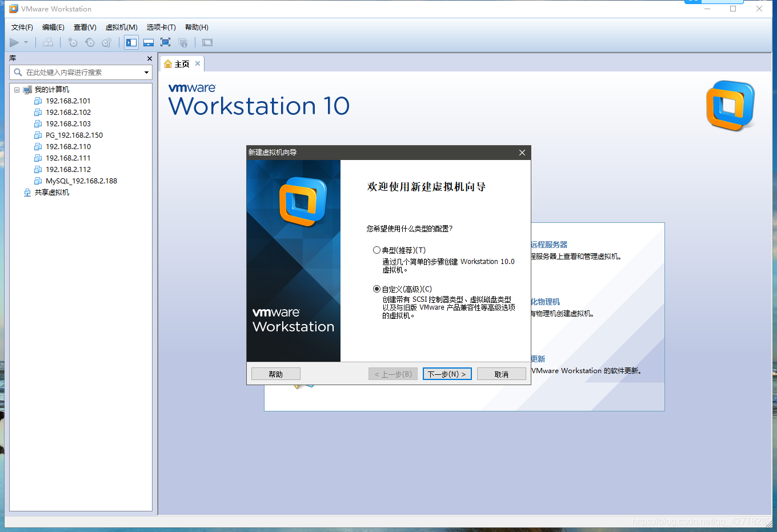Click the 更新 link on home page

(x=538, y=359)
